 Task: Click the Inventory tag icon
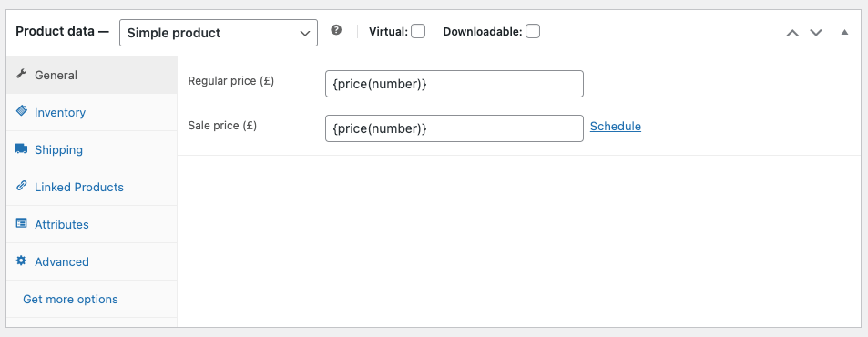[22, 111]
